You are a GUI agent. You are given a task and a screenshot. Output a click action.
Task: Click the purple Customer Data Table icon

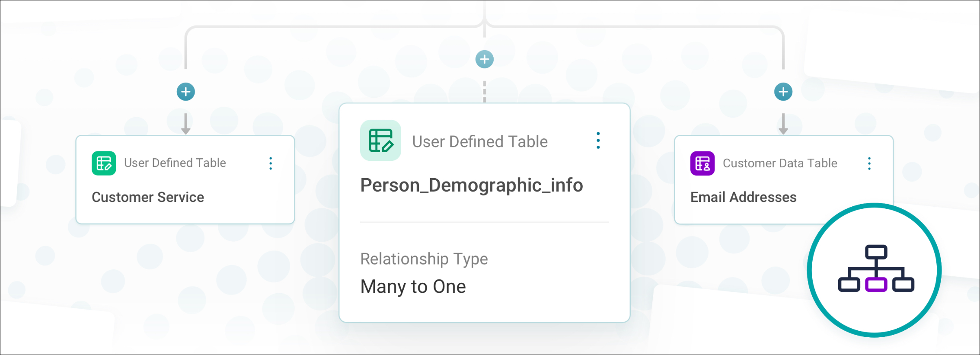pyautogui.click(x=702, y=163)
